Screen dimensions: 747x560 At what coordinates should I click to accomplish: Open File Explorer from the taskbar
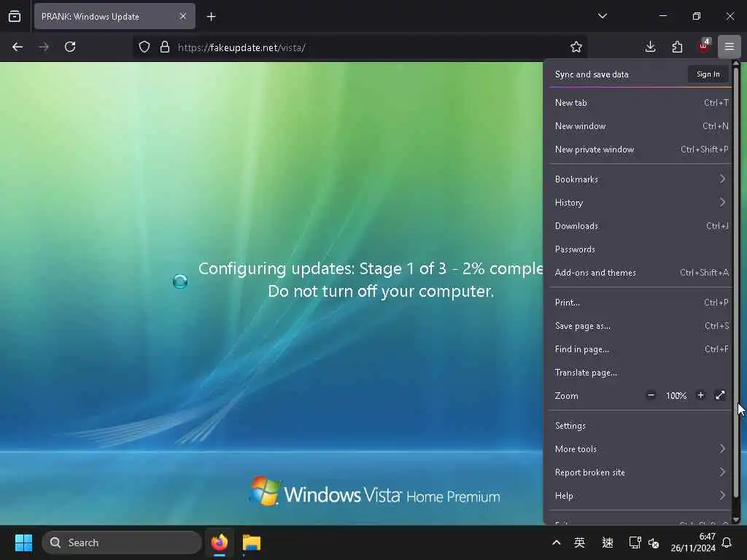click(252, 542)
